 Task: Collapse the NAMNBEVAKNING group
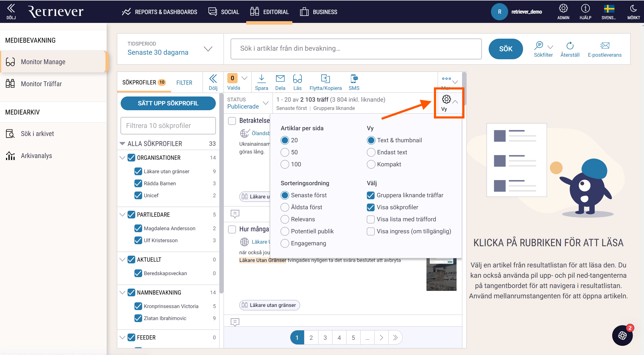click(x=122, y=293)
